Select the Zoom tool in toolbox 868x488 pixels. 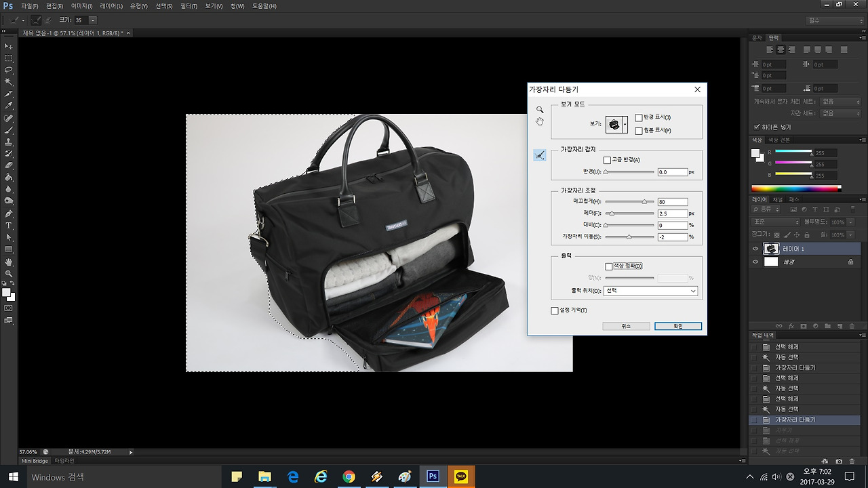pyautogui.click(x=9, y=273)
